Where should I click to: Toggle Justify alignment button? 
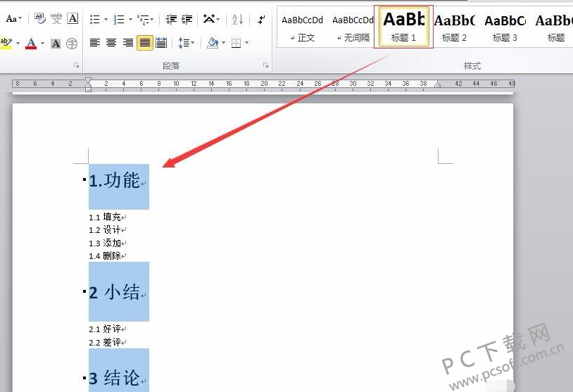coord(145,43)
